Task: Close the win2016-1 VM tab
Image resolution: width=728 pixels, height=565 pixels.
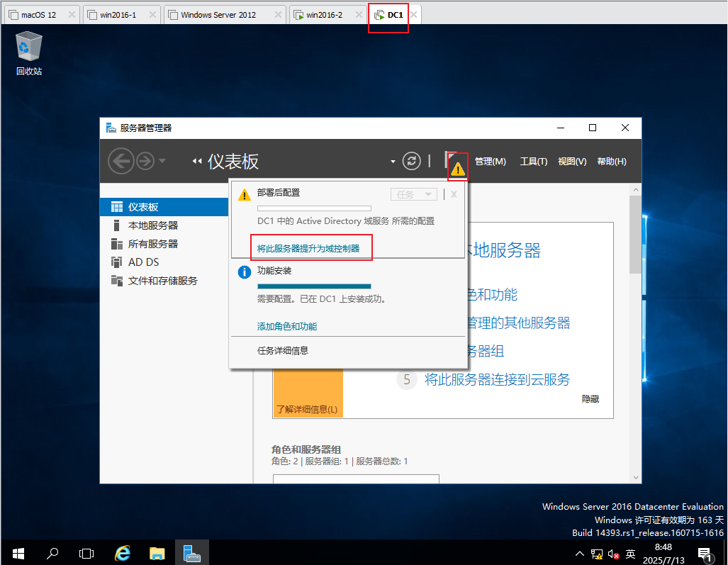Action: click(152, 15)
